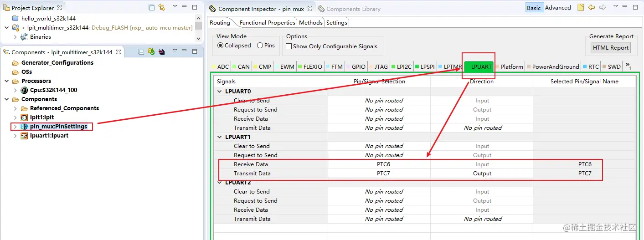Click the Components folder icon in the tree
This screenshot has width=644, height=240.
[15, 99]
